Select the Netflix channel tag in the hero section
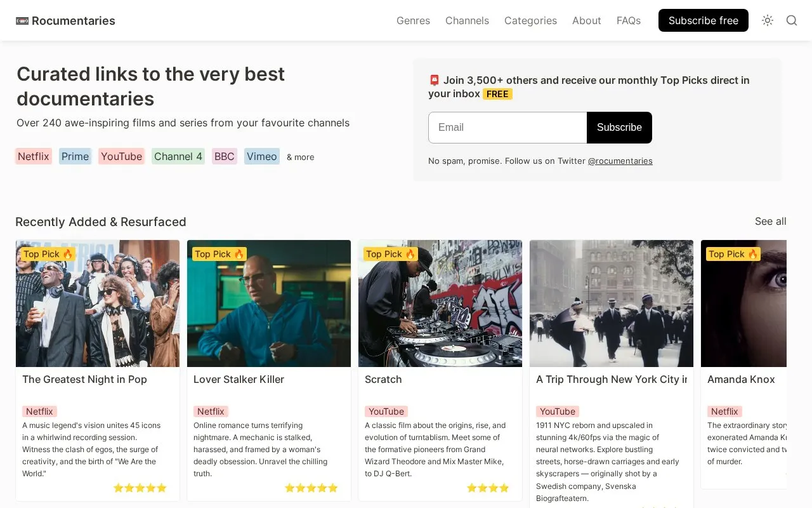Viewport: 812px width, 508px height. click(34, 156)
